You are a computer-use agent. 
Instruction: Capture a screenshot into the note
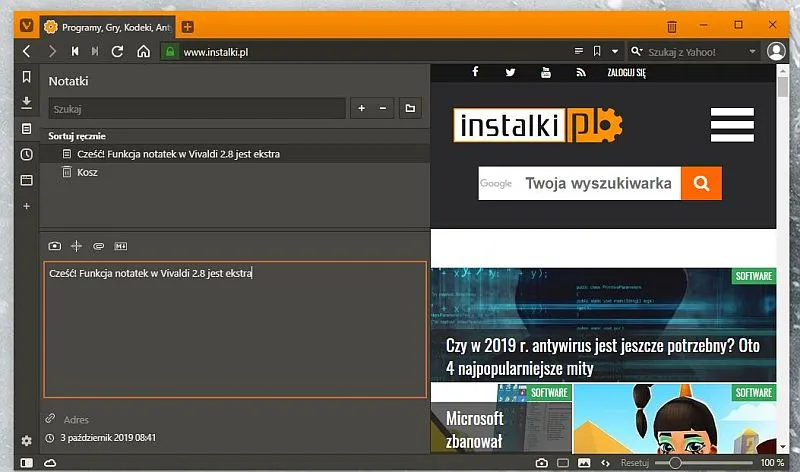55,246
